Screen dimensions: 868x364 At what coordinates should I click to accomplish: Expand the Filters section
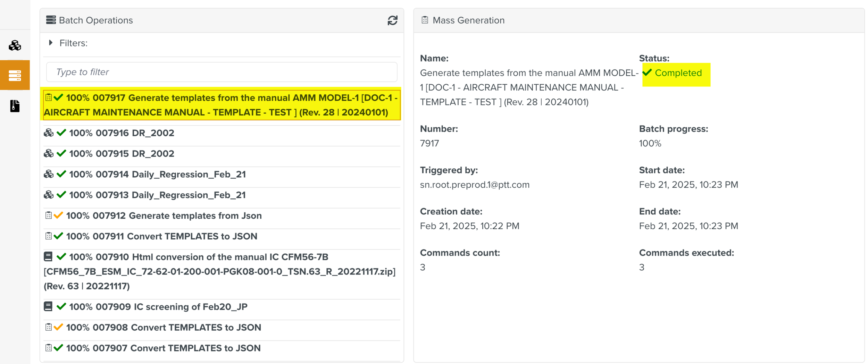[51, 43]
